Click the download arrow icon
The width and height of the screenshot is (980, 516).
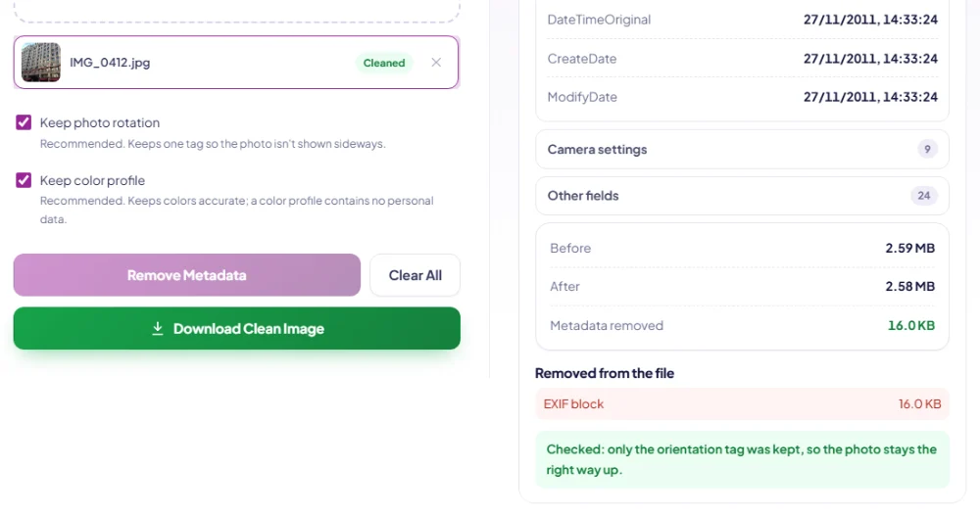point(158,329)
